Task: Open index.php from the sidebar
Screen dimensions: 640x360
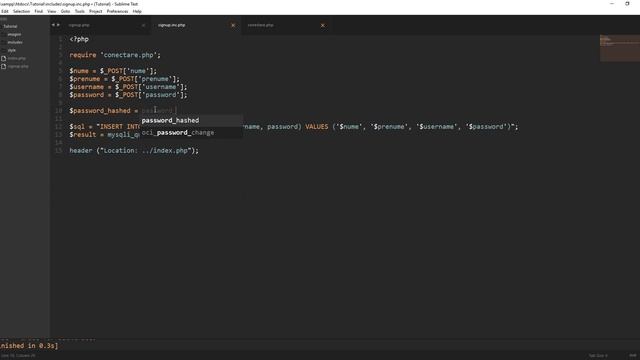Action: click(16, 58)
